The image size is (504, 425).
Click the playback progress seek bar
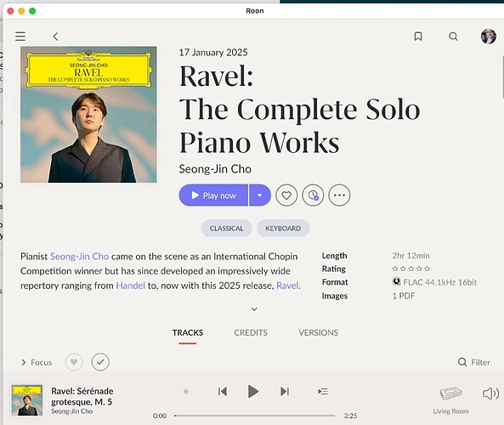tap(255, 416)
